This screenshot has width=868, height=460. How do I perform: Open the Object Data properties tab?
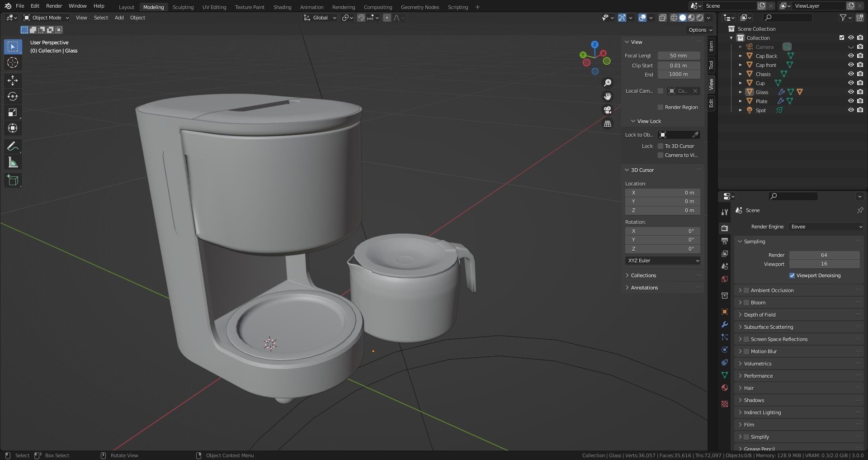(725, 375)
